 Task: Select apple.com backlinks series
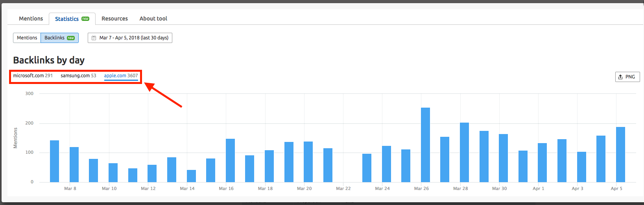[x=121, y=76]
